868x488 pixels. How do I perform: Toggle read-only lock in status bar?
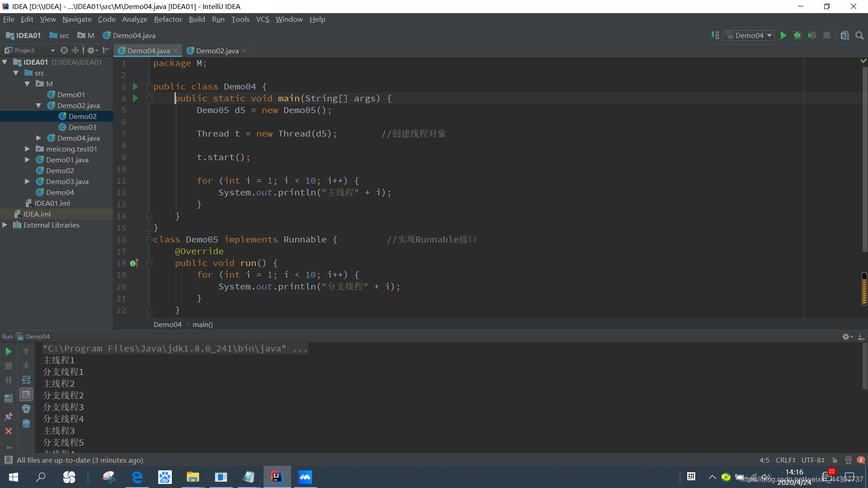pos(835,460)
